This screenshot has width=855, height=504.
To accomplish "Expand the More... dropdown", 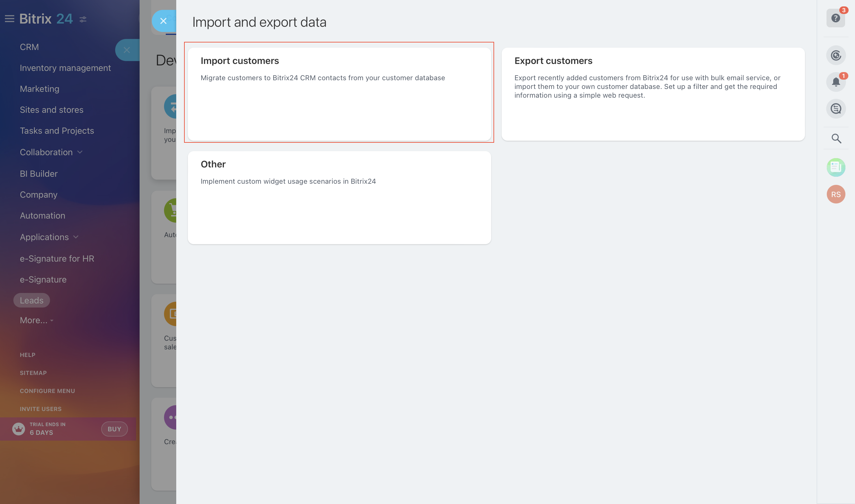I will (x=37, y=320).
